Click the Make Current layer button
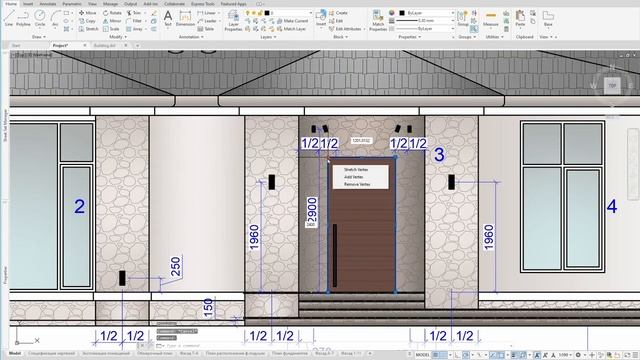Viewport: 640px width, 360px height. pos(293,21)
